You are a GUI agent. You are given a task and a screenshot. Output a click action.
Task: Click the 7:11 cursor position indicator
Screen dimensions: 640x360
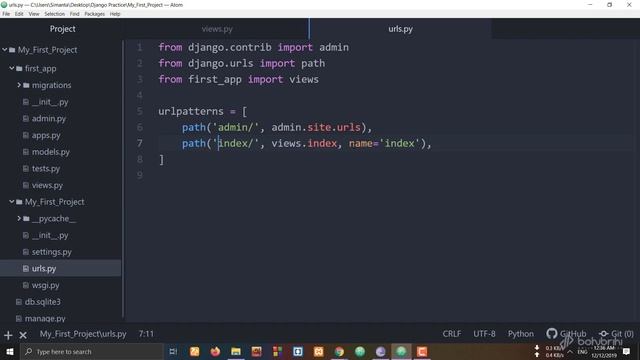tap(146, 334)
